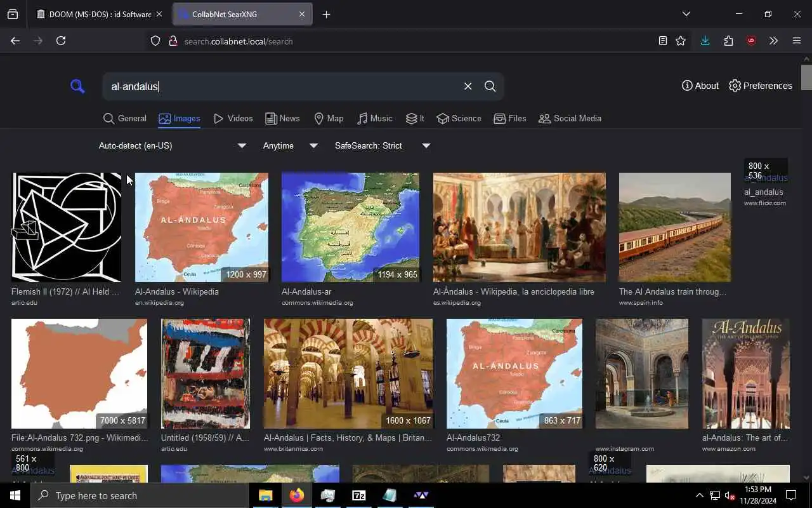Open the uBlock Origin extension icon
Screen dimensions: 812x508
coord(751,41)
